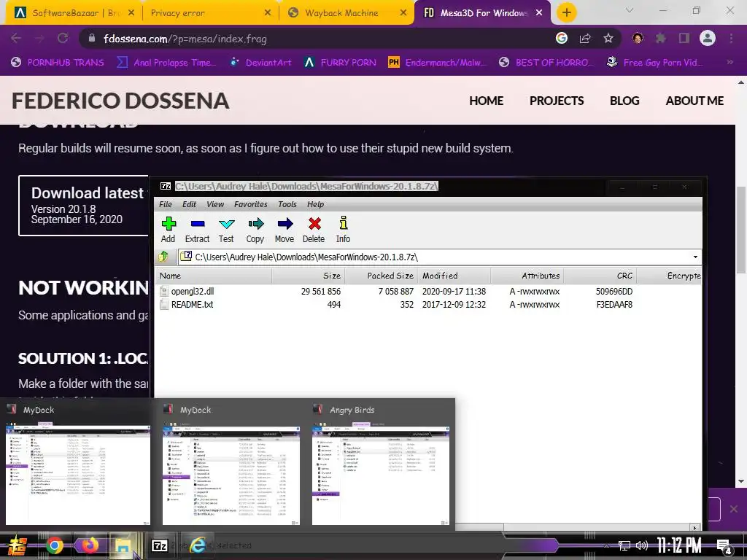Select the Copy toolbar icon in 7-Zip

[255, 230]
